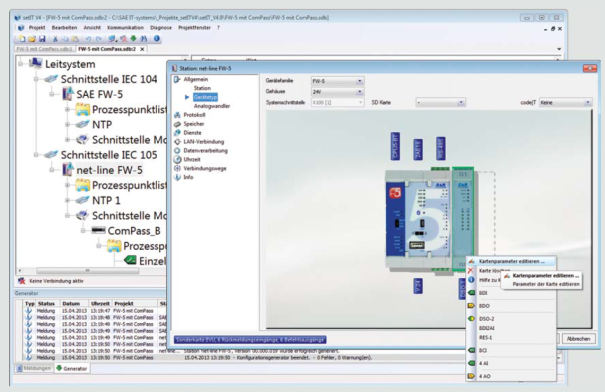This screenshot has width=605, height=392.
Task: Open the Gehäuse 24V dropdown
Action: [337, 92]
